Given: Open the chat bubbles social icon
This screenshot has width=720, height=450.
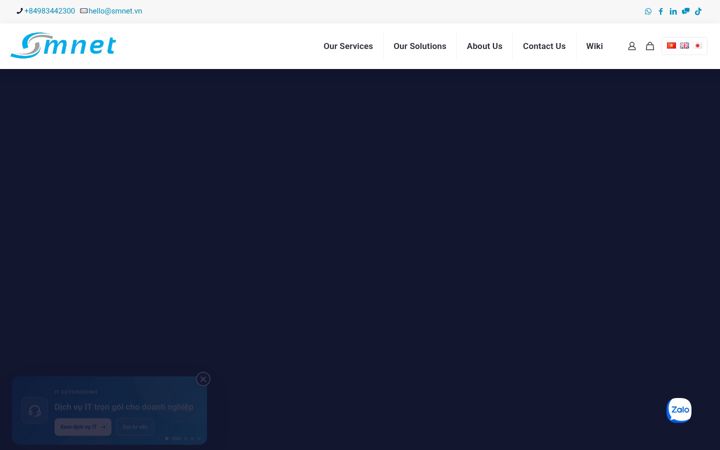Looking at the screenshot, I should tap(686, 11).
